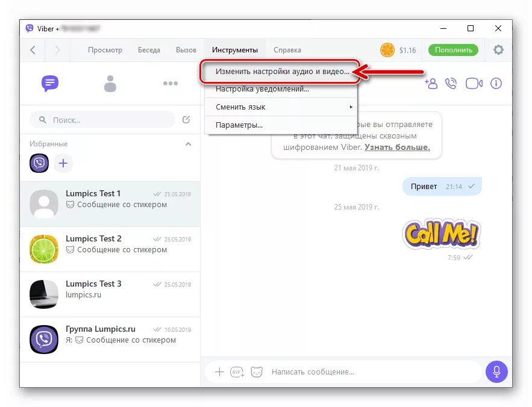Click the 25 мая 2019 г. date label
Image resolution: width=532 pixels, height=407 pixels.
356,207
